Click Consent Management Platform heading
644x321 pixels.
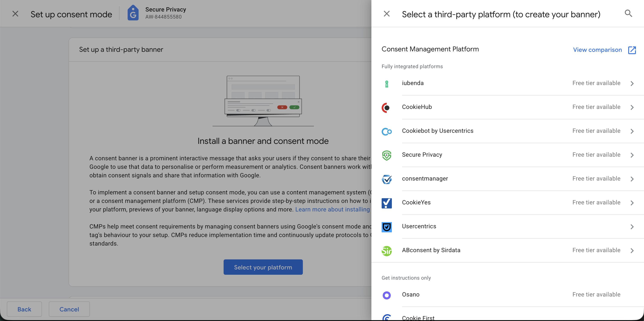(x=430, y=49)
